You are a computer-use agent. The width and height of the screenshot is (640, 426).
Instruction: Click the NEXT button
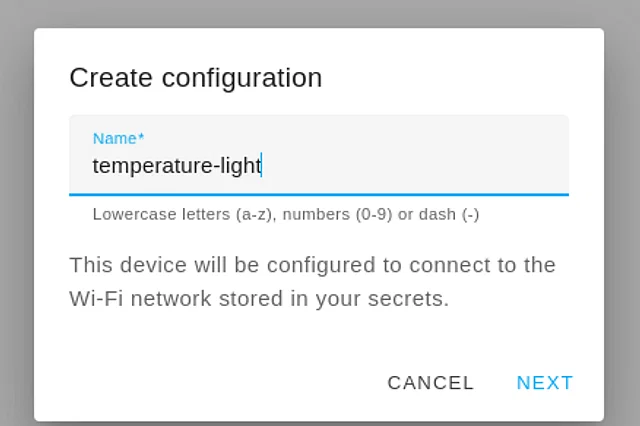545,383
